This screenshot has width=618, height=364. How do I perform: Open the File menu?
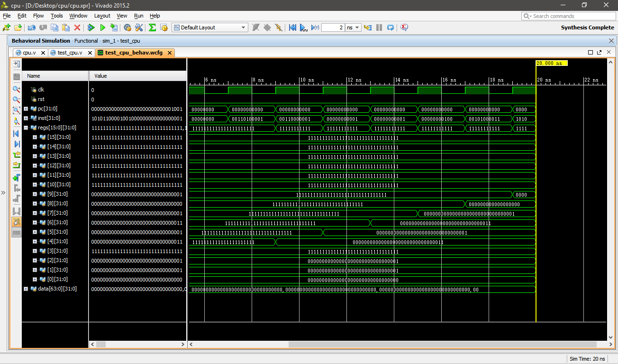tap(7, 16)
